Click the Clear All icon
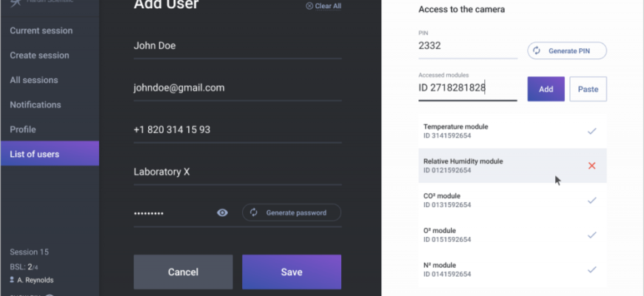644x296 pixels. [309, 6]
